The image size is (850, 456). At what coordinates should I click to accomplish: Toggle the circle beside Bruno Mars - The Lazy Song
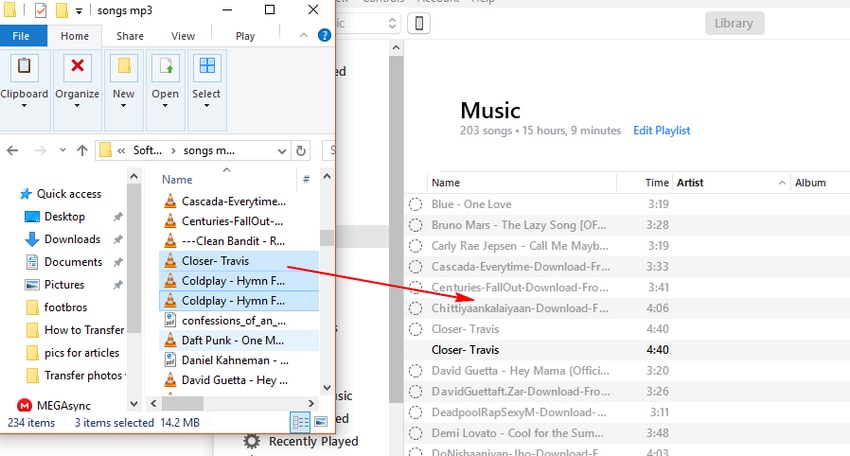point(415,225)
